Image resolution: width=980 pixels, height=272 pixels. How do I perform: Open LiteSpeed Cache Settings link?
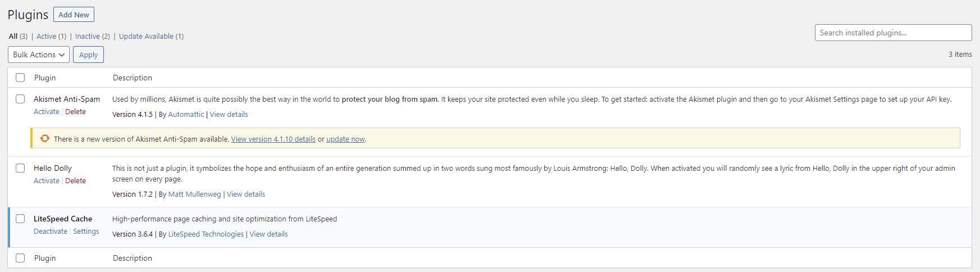coord(86,231)
